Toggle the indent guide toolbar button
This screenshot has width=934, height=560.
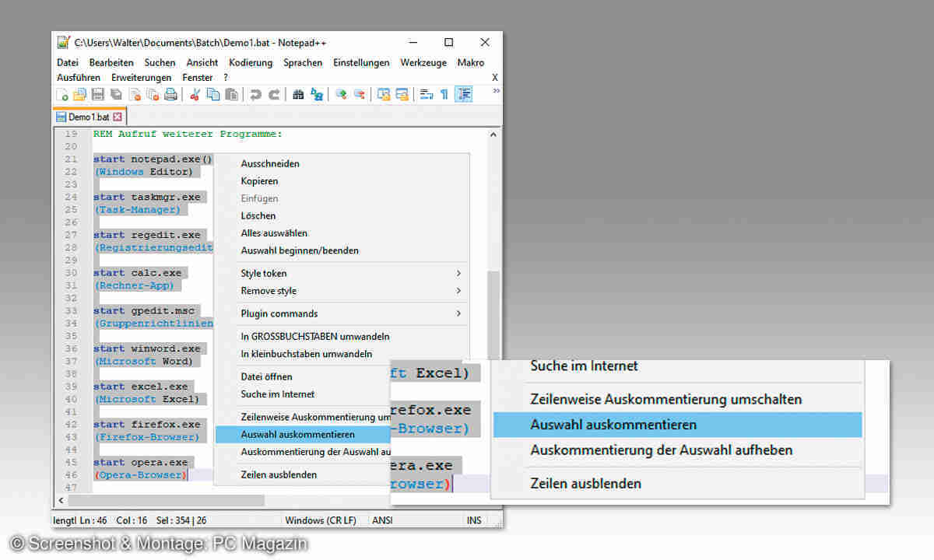tap(464, 95)
